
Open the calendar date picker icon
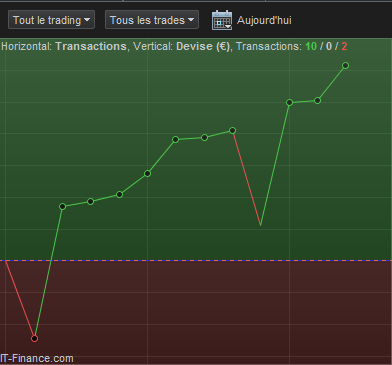click(x=222, y=20)
